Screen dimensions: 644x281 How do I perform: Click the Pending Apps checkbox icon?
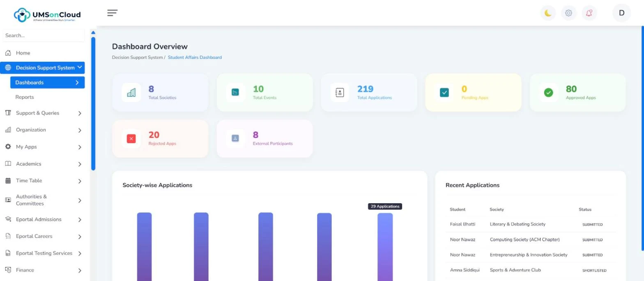pos(444,93)
